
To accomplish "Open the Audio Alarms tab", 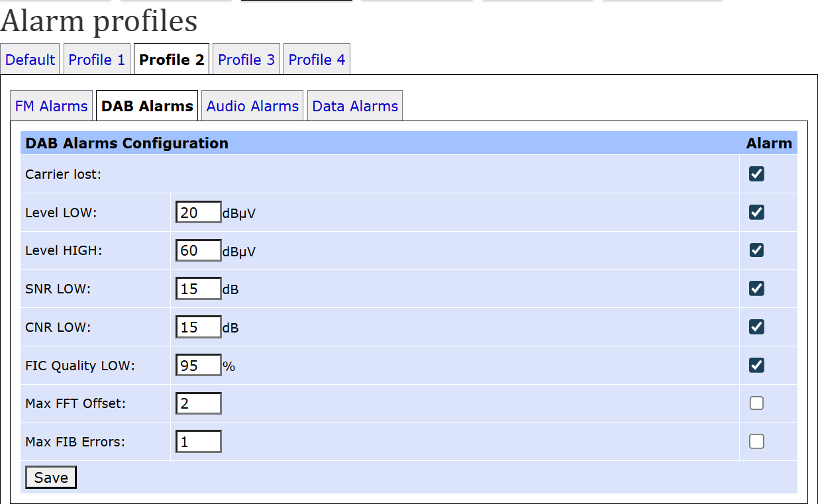I will (x=252, y=106).
